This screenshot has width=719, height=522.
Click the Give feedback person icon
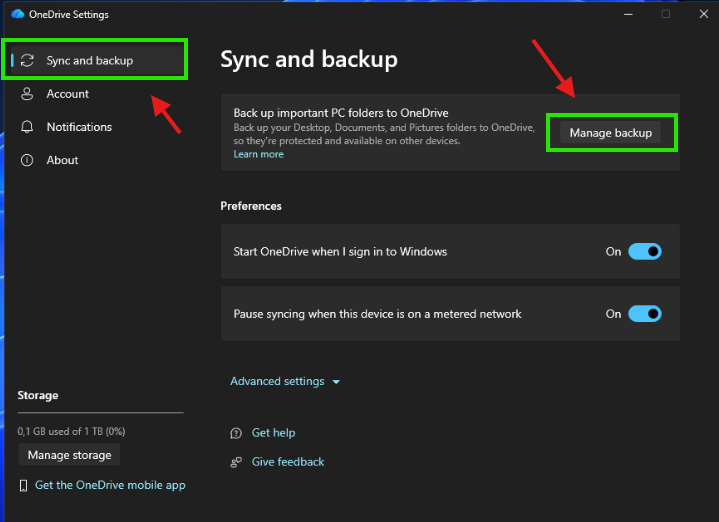click(x=236, y=462)
